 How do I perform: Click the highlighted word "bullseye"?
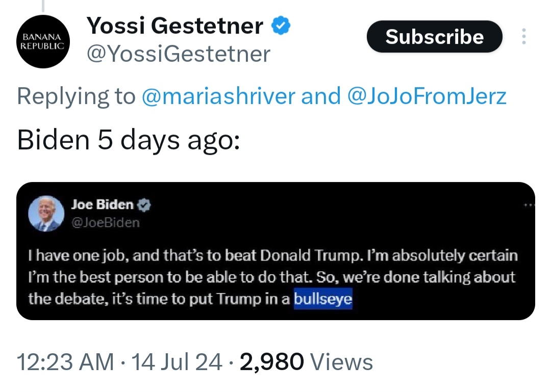pos(323,299)
